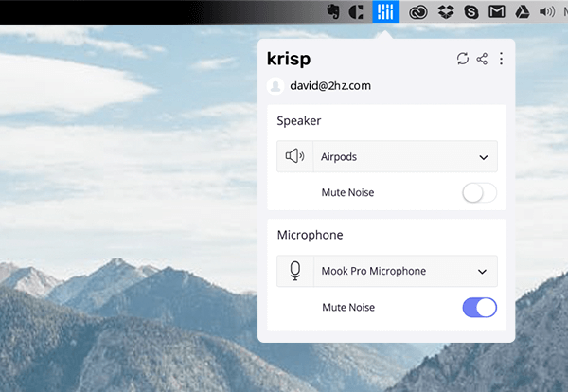The image size is (568, 392).
Task: Click the C-shaped icon beside Evernote
Action: [x=356, y=12]
